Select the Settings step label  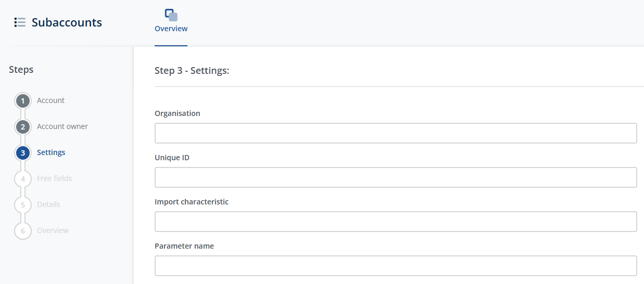click(x=51, y=152)
